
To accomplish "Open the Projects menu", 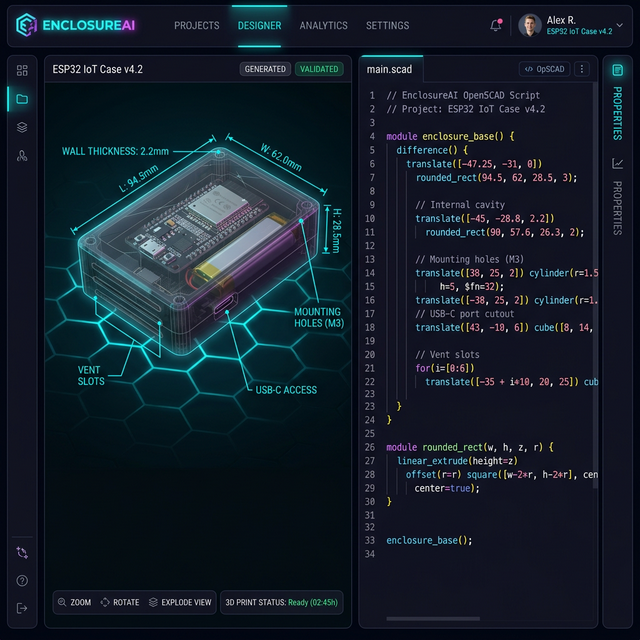I will 196,26.
